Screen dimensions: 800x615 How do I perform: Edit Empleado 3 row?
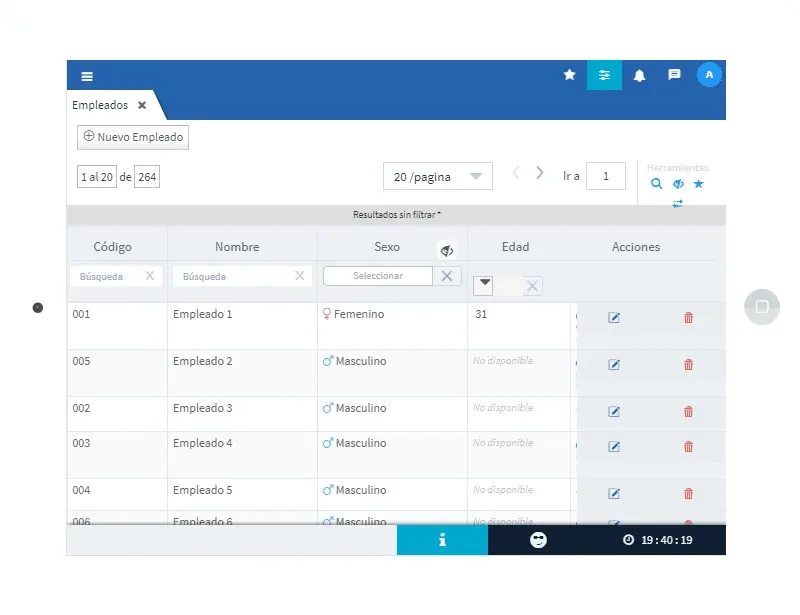coord(614,412)
